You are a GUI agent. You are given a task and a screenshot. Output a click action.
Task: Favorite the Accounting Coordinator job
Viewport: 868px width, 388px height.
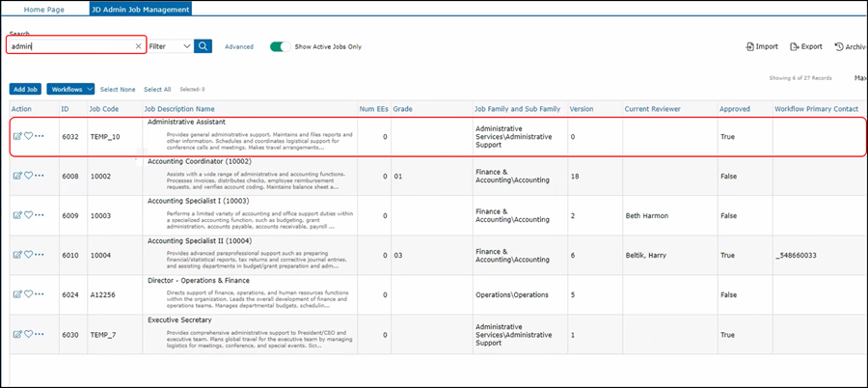pos(28,176)
